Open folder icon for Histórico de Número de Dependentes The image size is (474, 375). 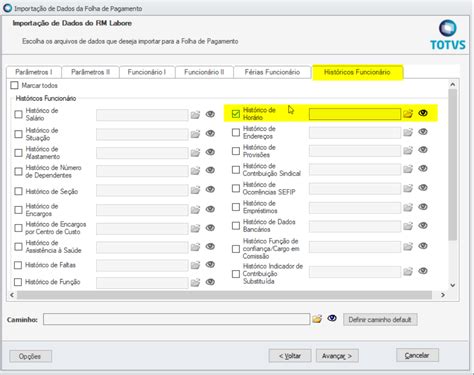coord(195,171)
